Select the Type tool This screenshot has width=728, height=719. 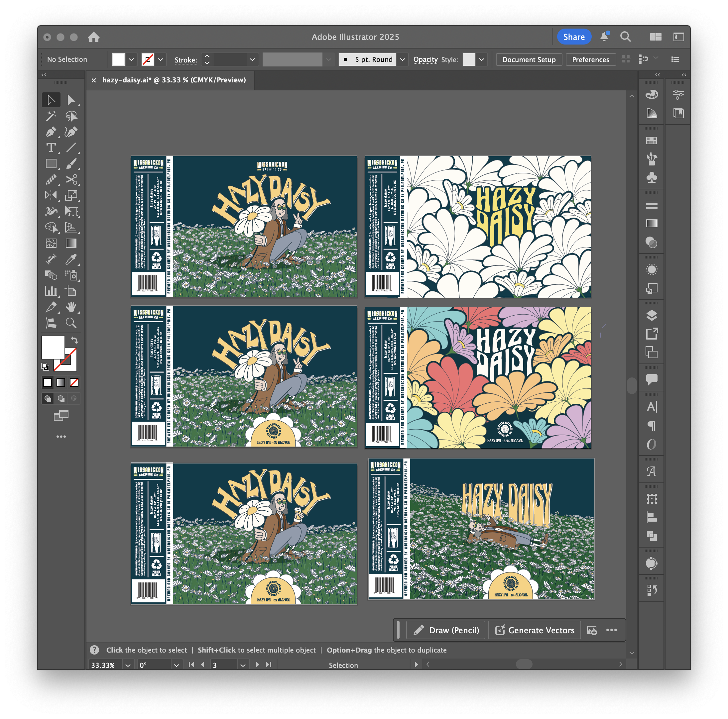51,148
